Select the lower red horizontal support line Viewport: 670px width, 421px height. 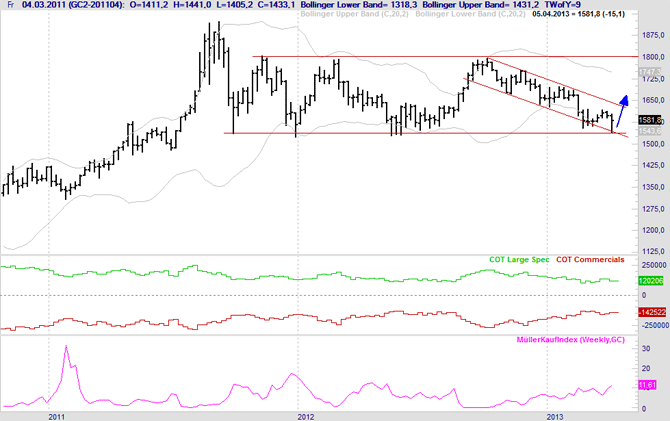[x=400, y=133]
